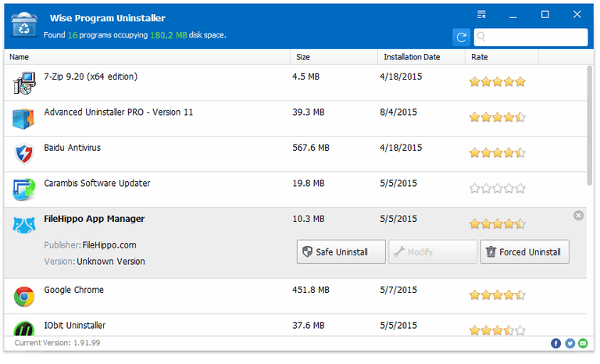Screen dimensions: 600x364
Task: Select the 7-Zip 9.20 (x64 edition) row
Action: coord(295,83)
